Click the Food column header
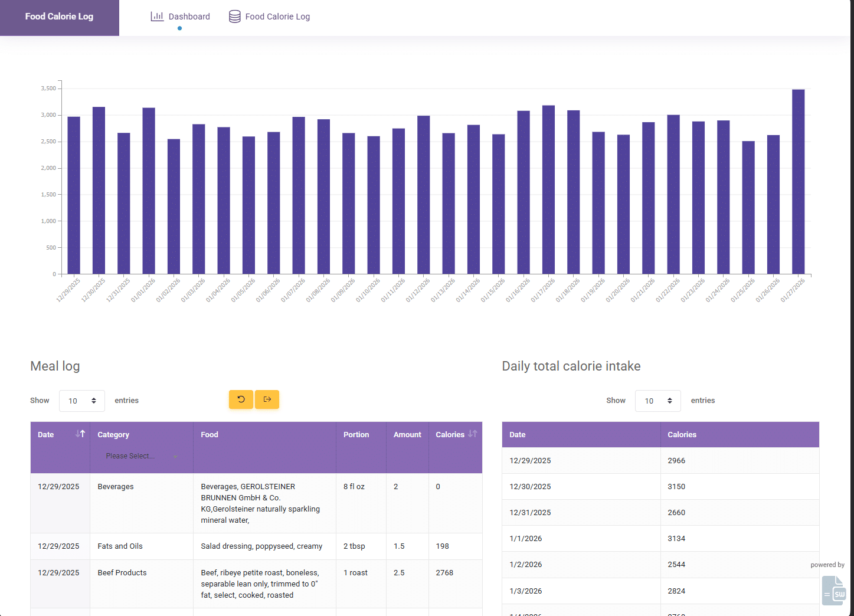The image size is (854, 616). 210,435
